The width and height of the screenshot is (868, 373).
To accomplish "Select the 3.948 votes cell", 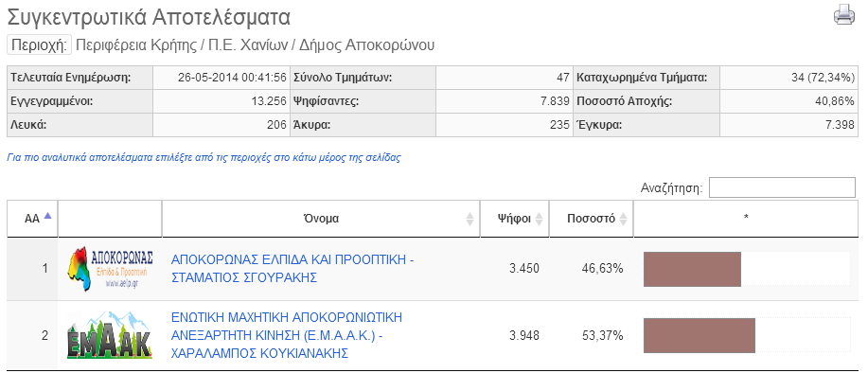I will [x=524, y=335].
